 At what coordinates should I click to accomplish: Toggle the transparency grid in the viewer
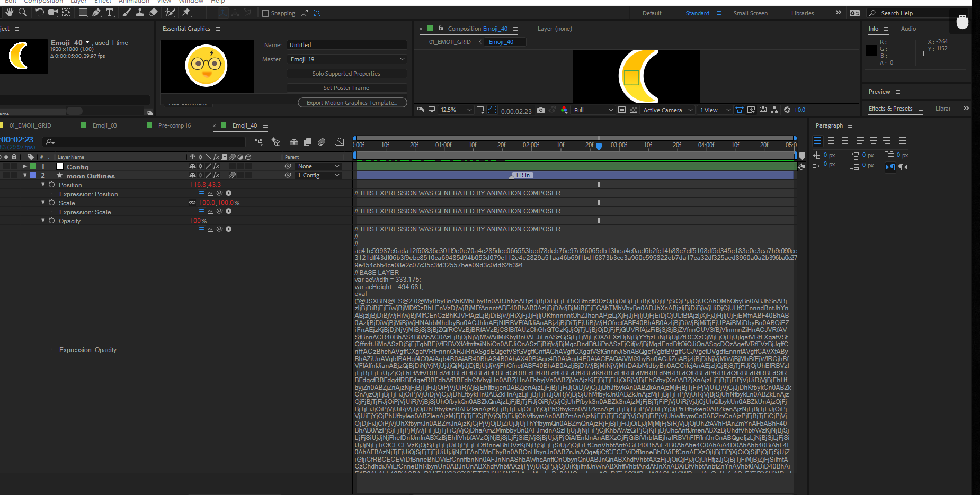pos(634,110)
